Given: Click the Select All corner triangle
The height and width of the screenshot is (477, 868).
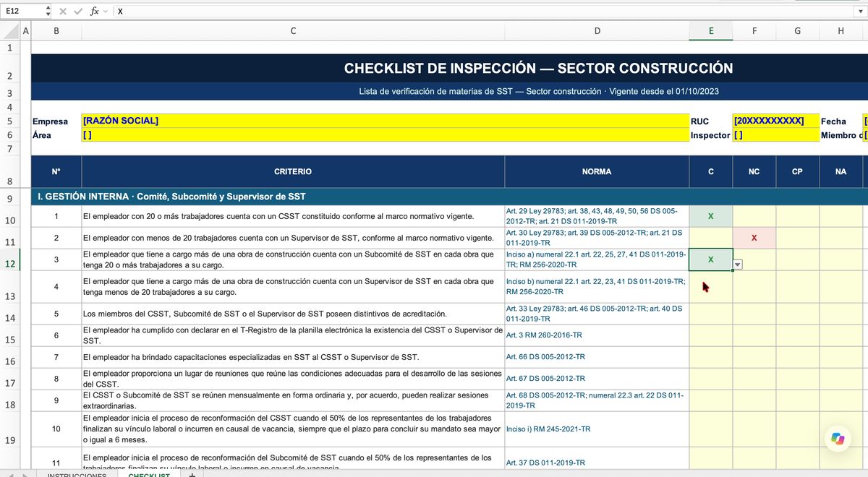Looking at the screenshot, I should tap(9, 31).
